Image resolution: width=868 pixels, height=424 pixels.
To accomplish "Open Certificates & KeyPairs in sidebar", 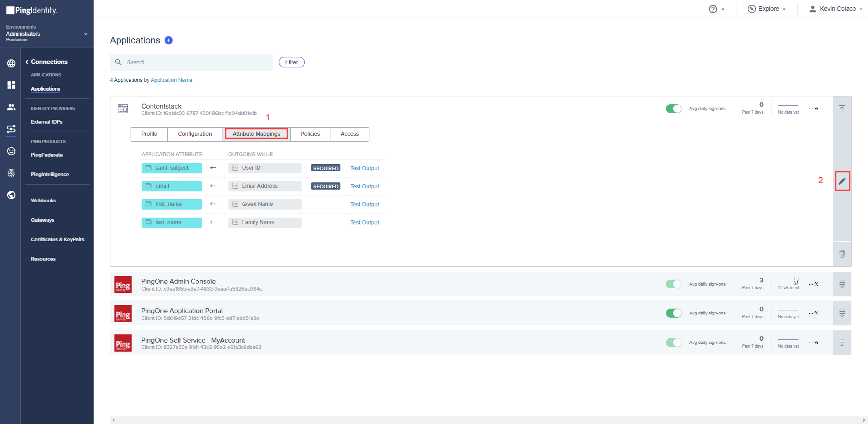I will coord(58,240).
